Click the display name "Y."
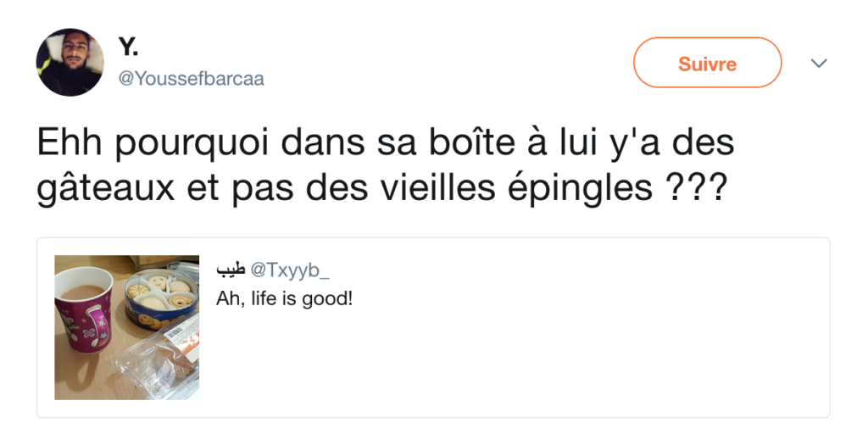868x434 pixels. 129,47
